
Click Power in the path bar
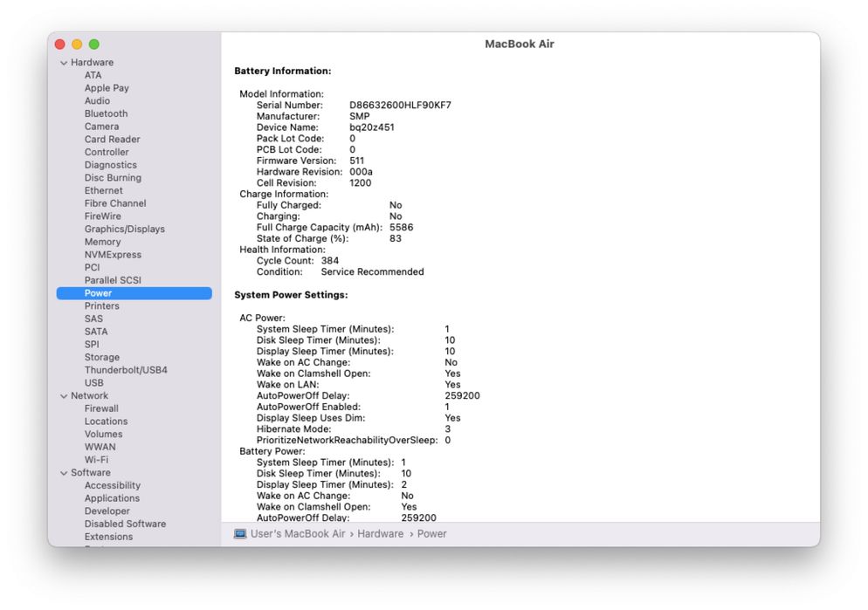[x=431, y=534]
